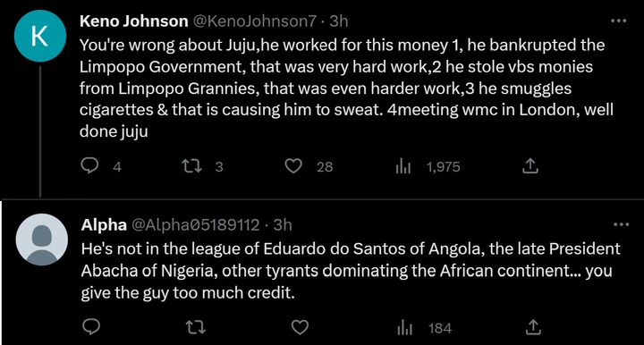Retweet Keno Johnson's tweet
The image size is (644, 345).
191,166
